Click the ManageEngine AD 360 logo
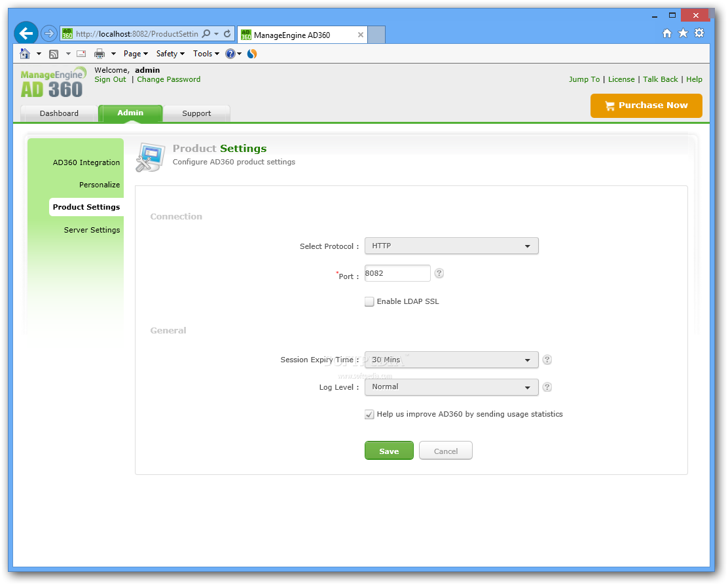 tap(53, 83)
